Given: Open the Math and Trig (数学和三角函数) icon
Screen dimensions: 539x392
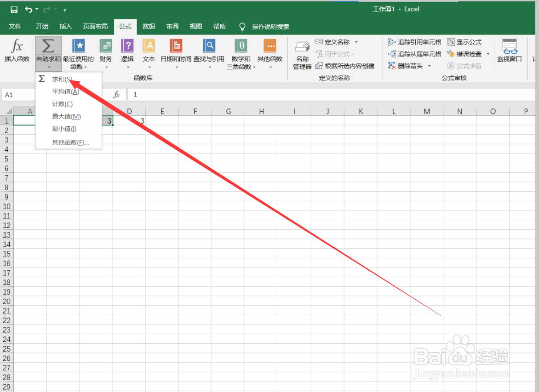Looking at the screenshot, I should tap(241, 45).
